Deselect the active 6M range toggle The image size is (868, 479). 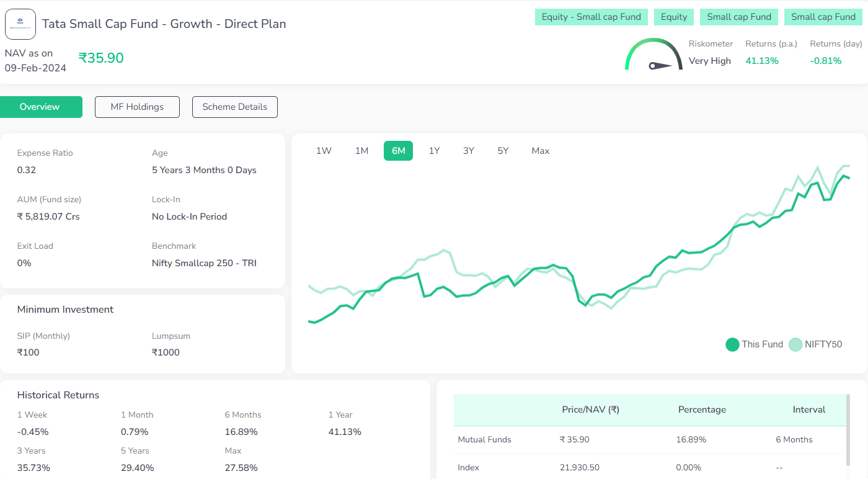(398, 150)
